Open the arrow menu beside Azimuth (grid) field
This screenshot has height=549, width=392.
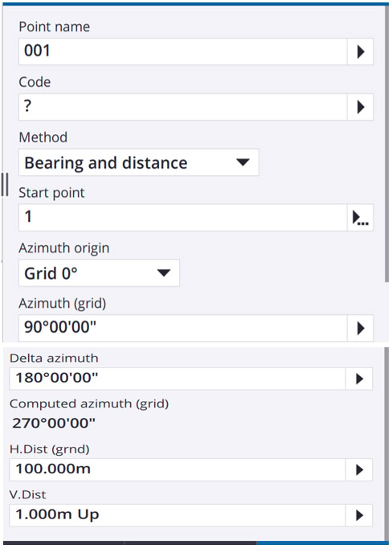coord(360,329)
